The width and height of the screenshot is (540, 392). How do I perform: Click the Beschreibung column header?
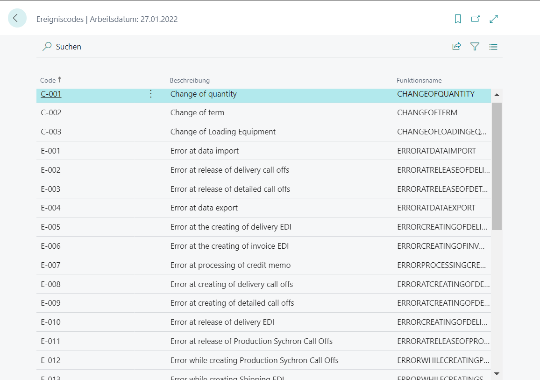click(190, 80)
